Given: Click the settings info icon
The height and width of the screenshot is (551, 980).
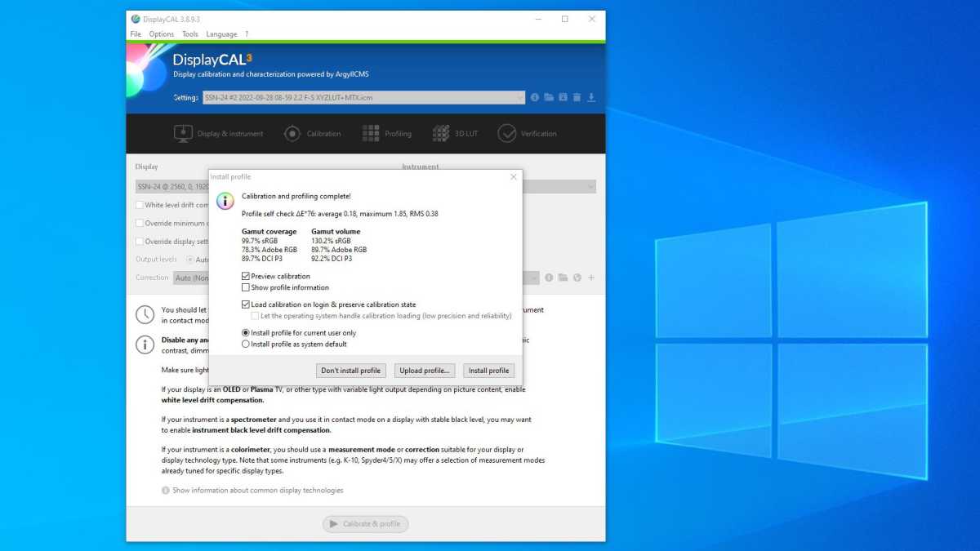Looking at the screenshot, I should (x=535, y=97).
